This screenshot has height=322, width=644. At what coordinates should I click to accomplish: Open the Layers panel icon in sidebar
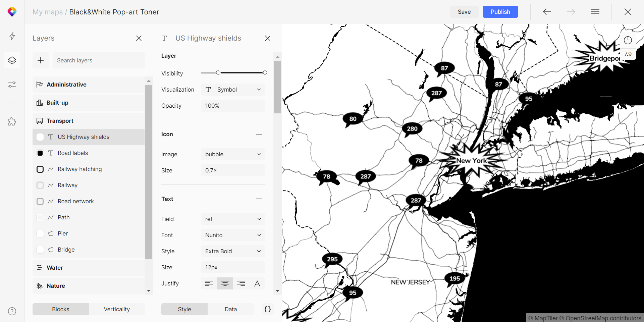12,60
